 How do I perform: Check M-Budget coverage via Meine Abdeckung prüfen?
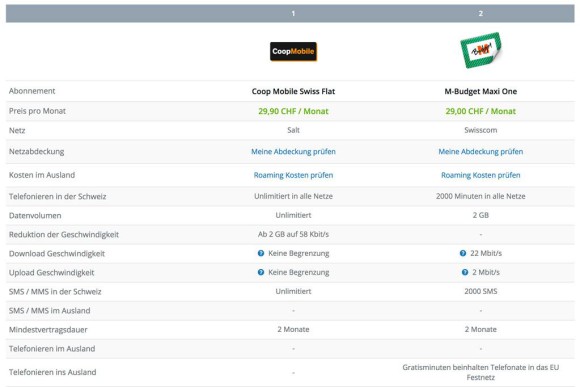(480, 152)
